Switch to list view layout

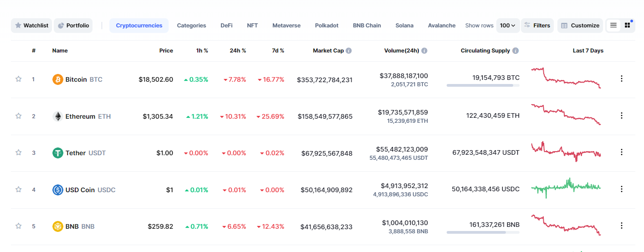(x=613, y=26)
